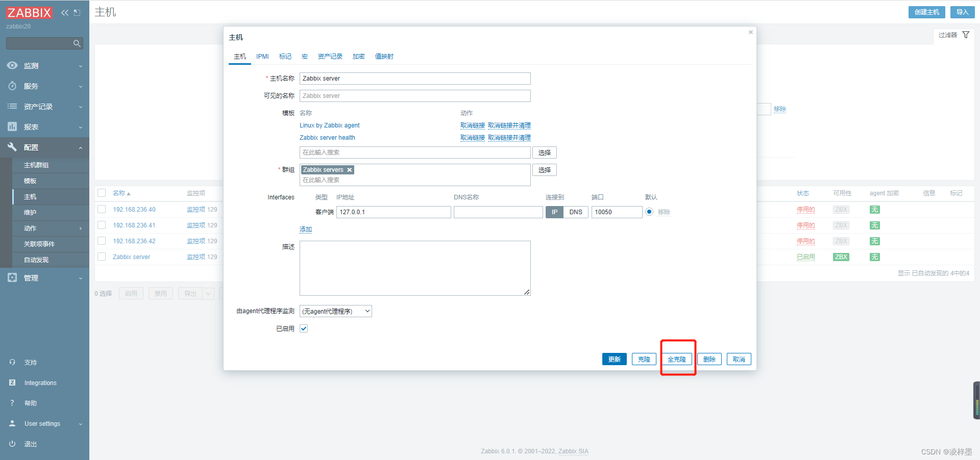Click the 更新 update button
Screen dimensions: 980x460
[615, 359]
